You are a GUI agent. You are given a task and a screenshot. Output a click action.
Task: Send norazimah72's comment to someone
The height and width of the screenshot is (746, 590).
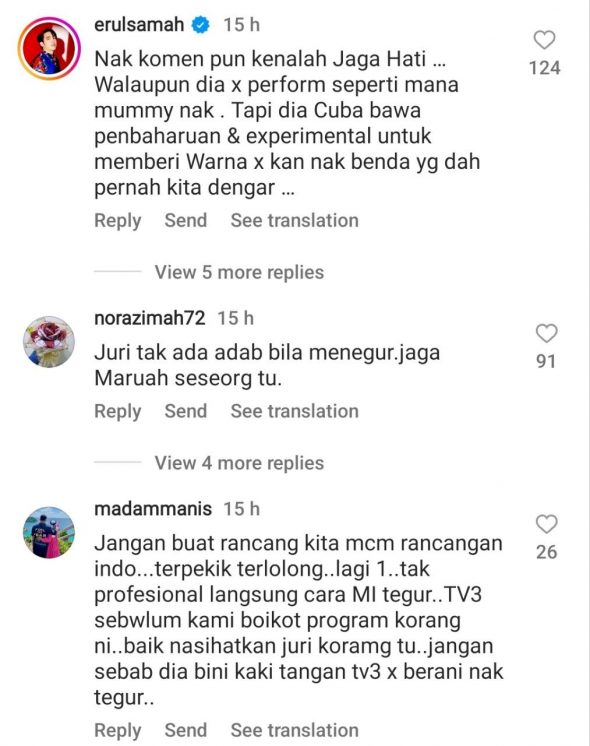tap(186, 411)
